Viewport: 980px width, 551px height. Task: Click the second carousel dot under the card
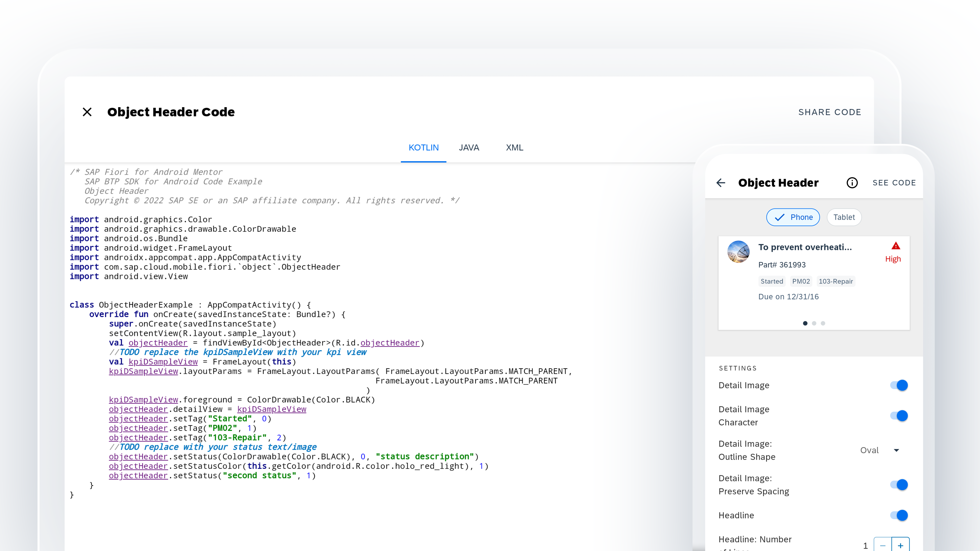(814, 323)
